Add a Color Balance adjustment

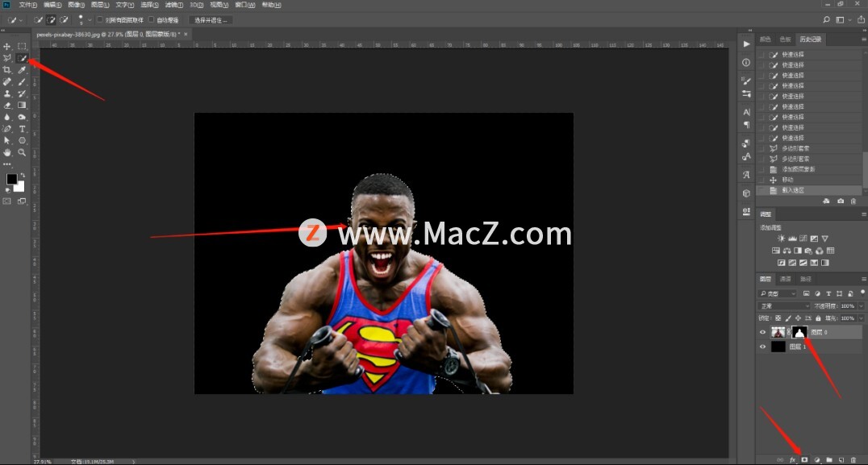[x=787, y=251]
